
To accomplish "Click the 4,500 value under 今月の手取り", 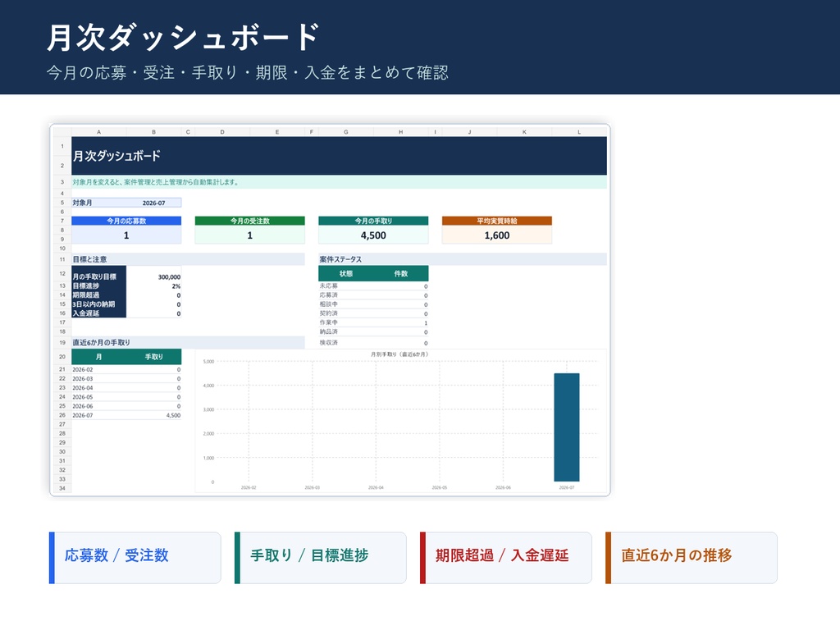I will coord(373,235).
